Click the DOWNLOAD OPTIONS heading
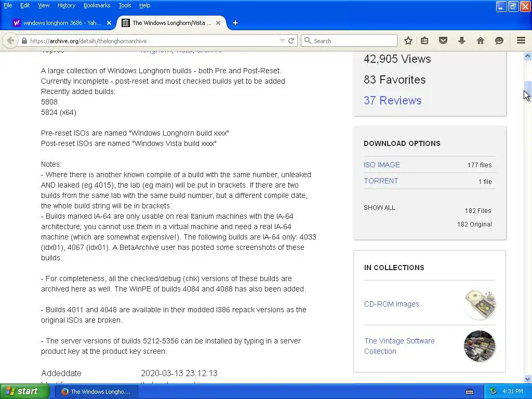532x399 pixels. pyautogui.click(x=402, y=143)
